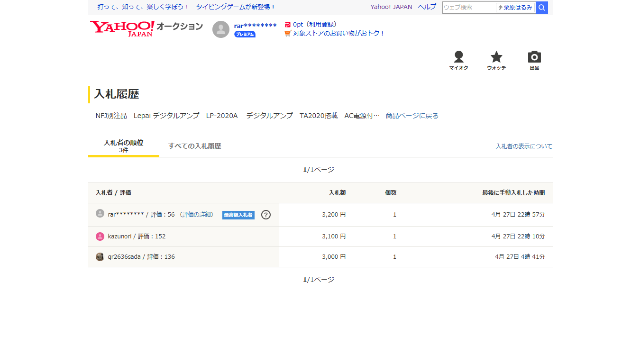Select the 入札者の順位 tab
The width and height of the screenshot is (640, 364).
pos(123,146)
